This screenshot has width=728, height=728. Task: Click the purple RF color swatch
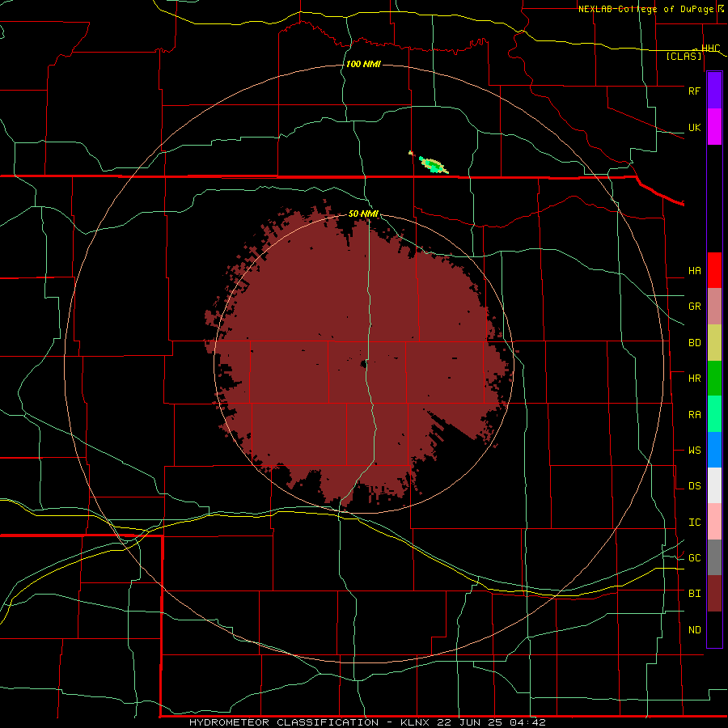click(714, 91)
